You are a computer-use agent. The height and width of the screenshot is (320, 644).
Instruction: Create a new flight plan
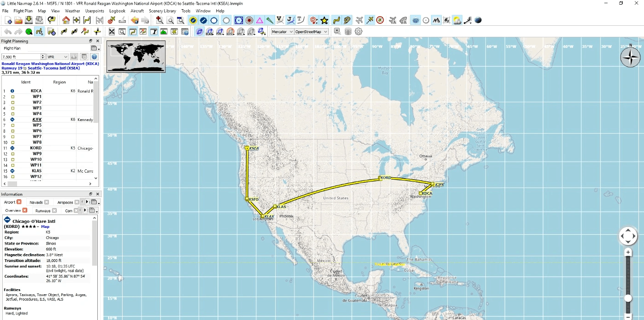(8, 20)
